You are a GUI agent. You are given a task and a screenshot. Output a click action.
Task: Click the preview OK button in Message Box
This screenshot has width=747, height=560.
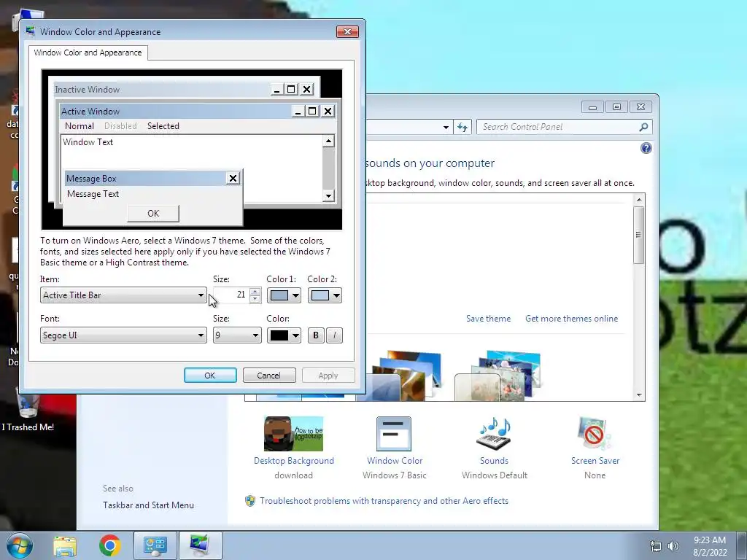[153, 214]
